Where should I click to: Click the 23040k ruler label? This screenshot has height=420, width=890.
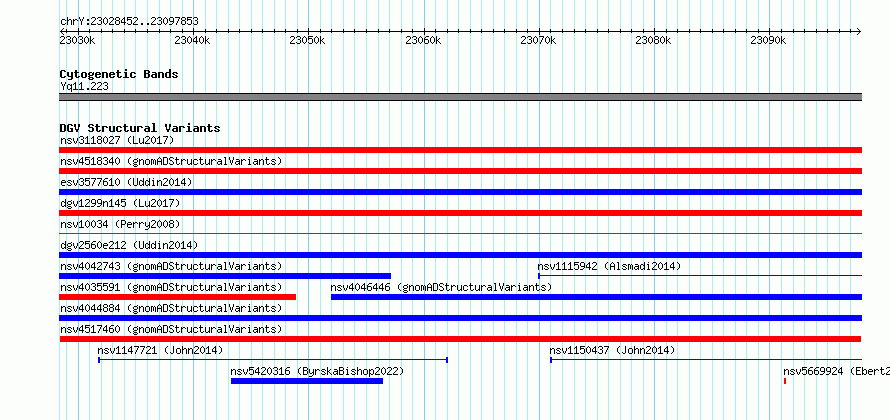point(192,40)
